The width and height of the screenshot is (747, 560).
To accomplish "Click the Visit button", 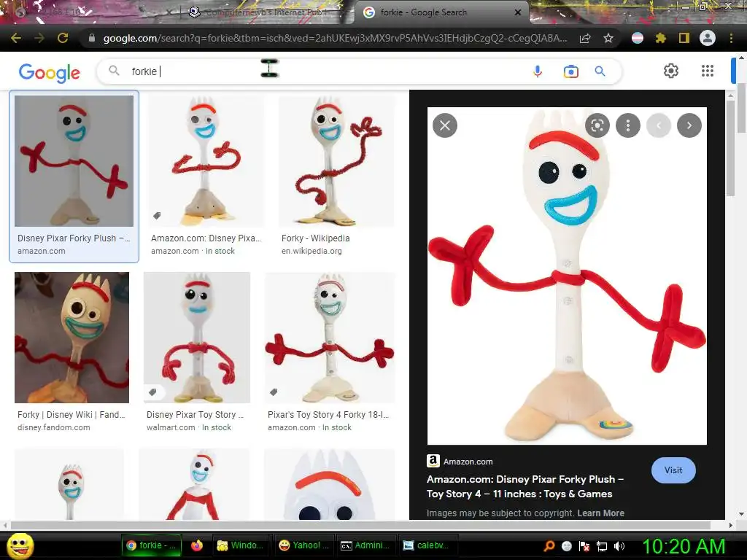I will (673, 470).
